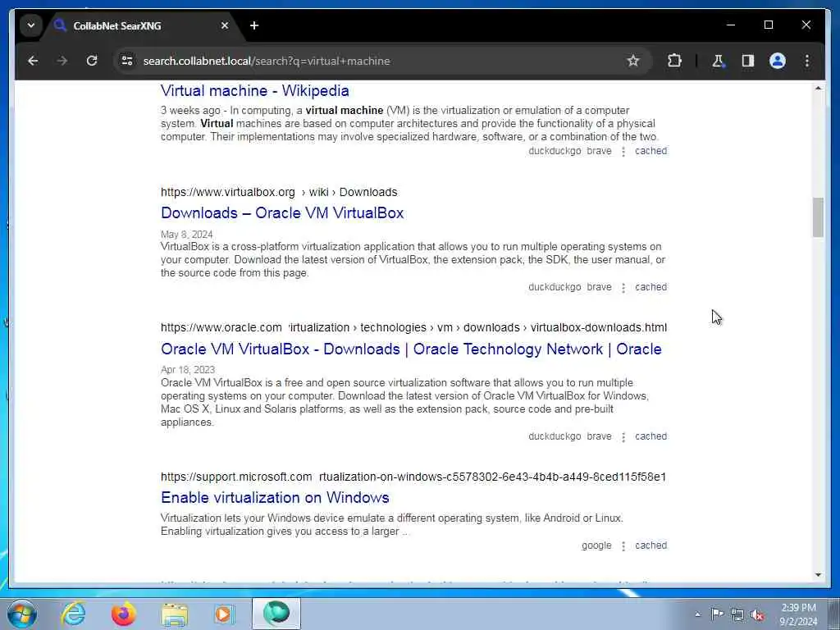Open Oracle VM VirtualBox Oracle Technology Network result
Image resolution: width=840 pixels, height=630 pixels.
coord(411,349)
